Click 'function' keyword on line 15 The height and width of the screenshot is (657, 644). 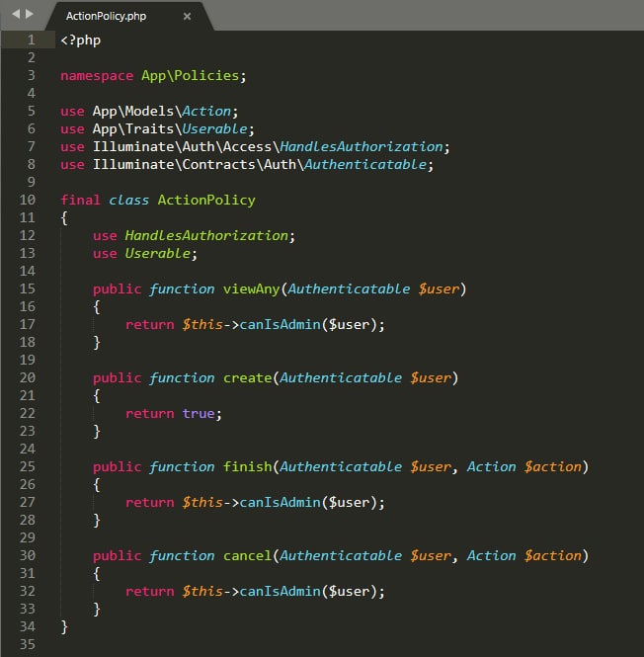[x=182, y=289]
